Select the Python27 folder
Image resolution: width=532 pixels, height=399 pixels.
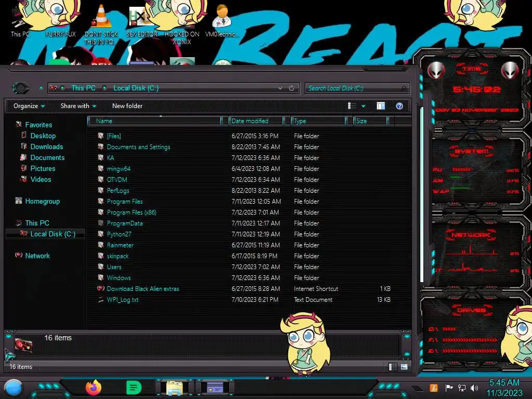(x=119, y=234)
